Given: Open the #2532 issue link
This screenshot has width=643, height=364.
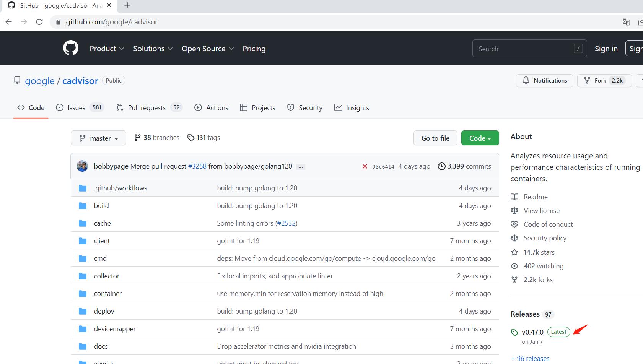Looking at the screenshot, I should pyautogui.click(x=287, y=223).
